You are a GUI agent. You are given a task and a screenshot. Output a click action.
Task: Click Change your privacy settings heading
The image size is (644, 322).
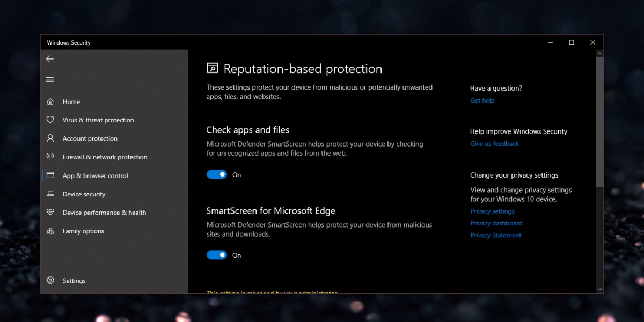pos(514,175)
